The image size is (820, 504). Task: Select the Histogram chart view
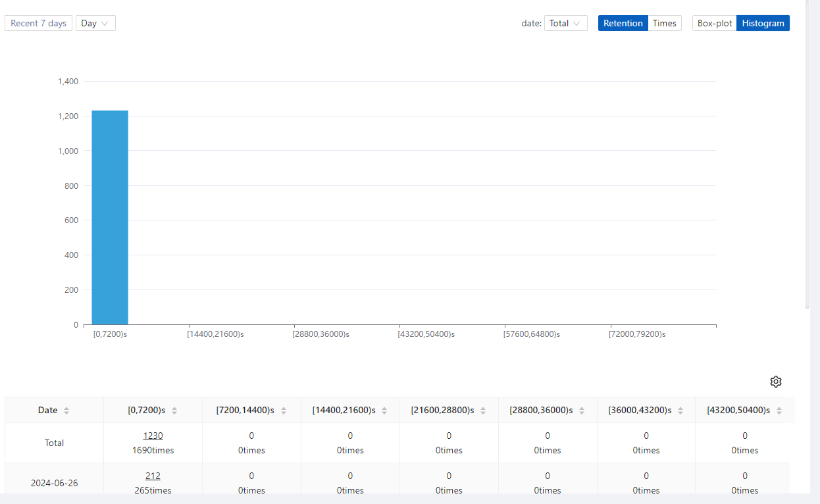coord(763,23)
